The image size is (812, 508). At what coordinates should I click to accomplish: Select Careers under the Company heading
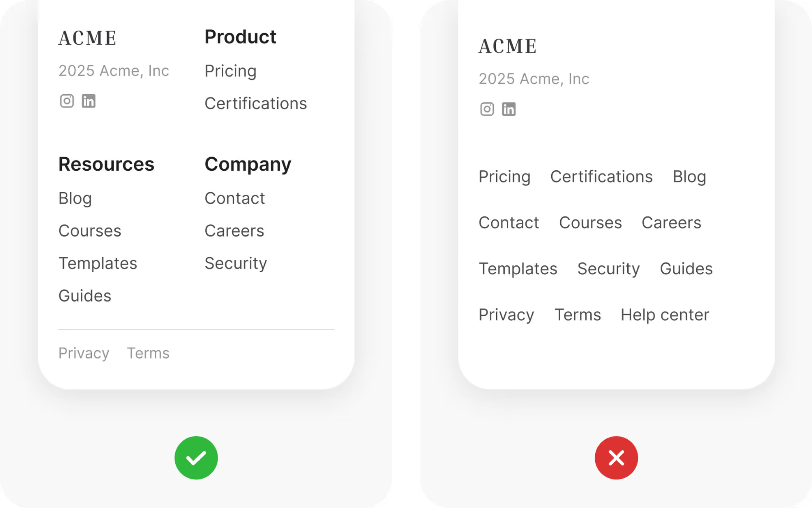234,231
